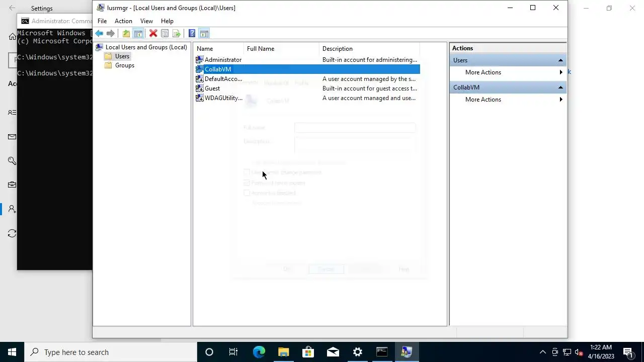This screenshot has height=362, width=644.
Task: Click the Settings gear taskbar icon
Action: click(x=357, y=352)
